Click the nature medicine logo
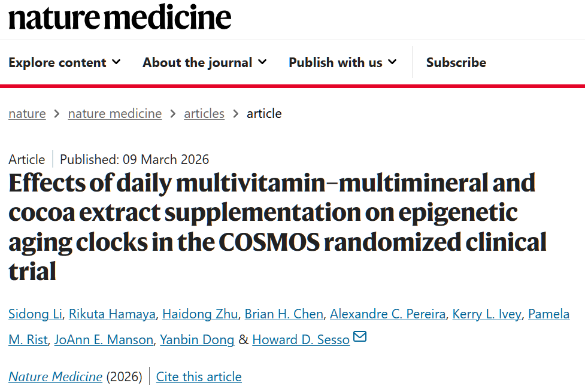The width and height of the screenshot is (585, 392). 119,17
